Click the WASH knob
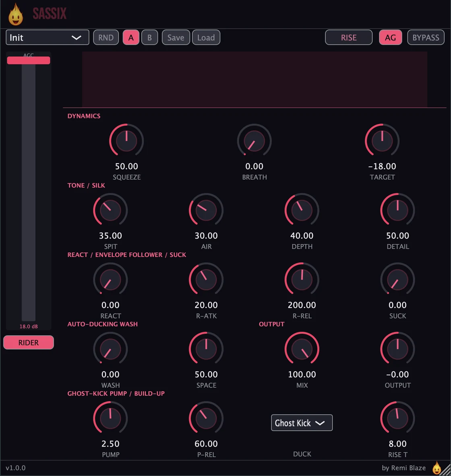451x476 pixels. 110,349
